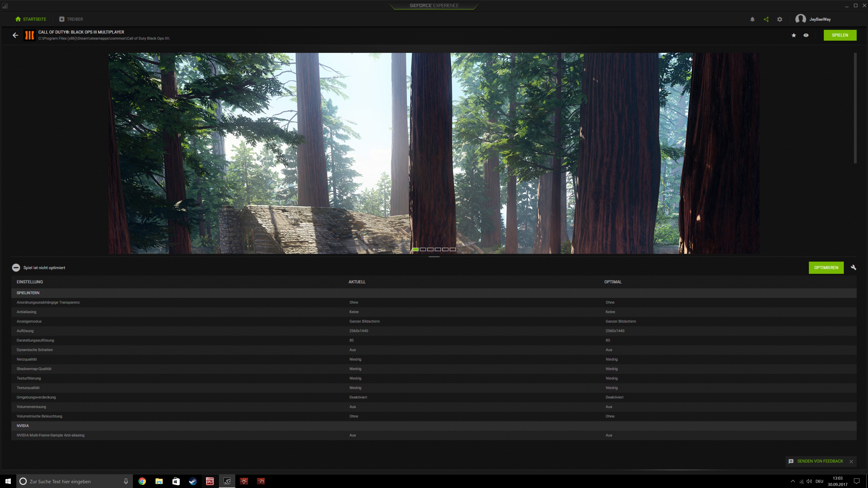Image resolution: width=868 pixels, height=488 pixels.
Task: Open the settings gear icon
Action: click(x=780, y=19)
